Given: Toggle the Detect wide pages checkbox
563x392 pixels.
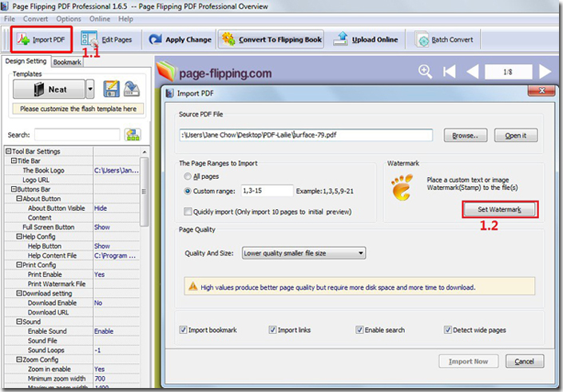Looking at the screenshot, I should [448, 330].
